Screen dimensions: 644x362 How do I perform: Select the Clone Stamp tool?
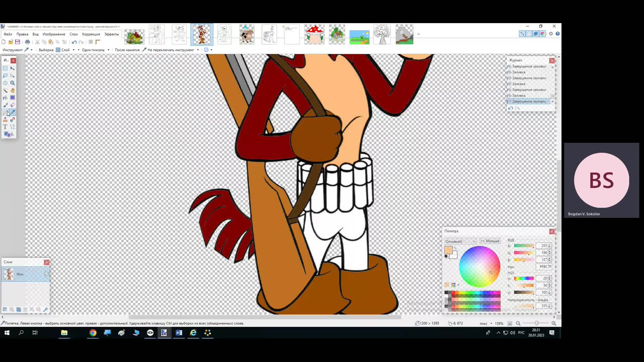[5, 120]
